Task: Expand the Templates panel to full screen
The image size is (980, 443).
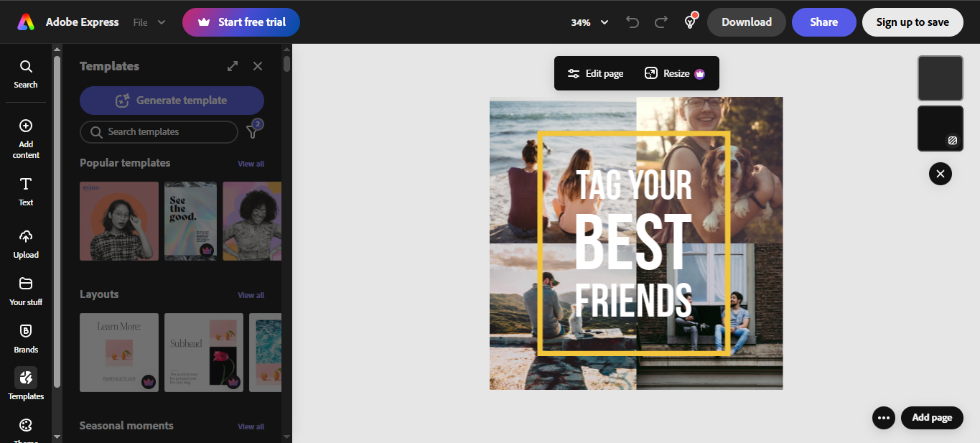Action: 232,65
